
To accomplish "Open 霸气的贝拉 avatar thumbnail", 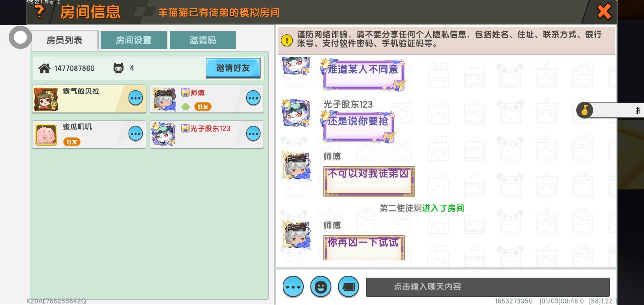I will pos(46,99).
